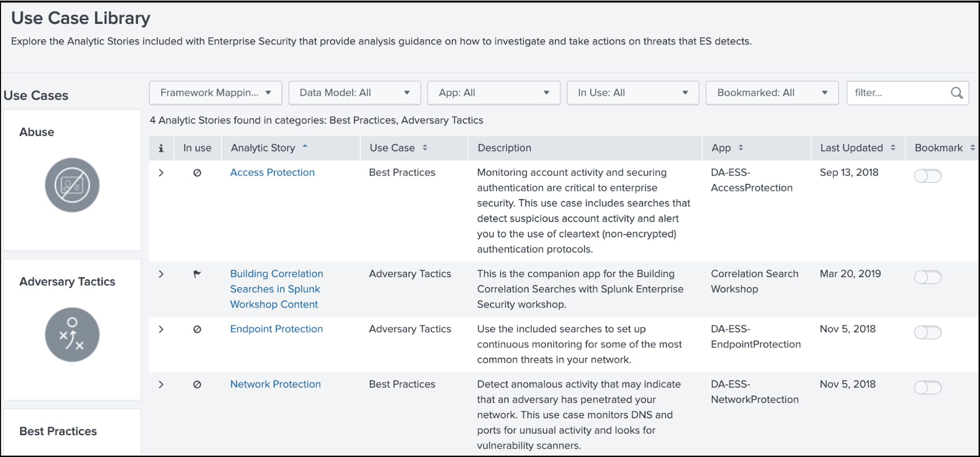Image resolution: width=980 pixels, height=457 pixels.
Task: Open the Bookmarked: All dropdown
Action: pos(772,93)
